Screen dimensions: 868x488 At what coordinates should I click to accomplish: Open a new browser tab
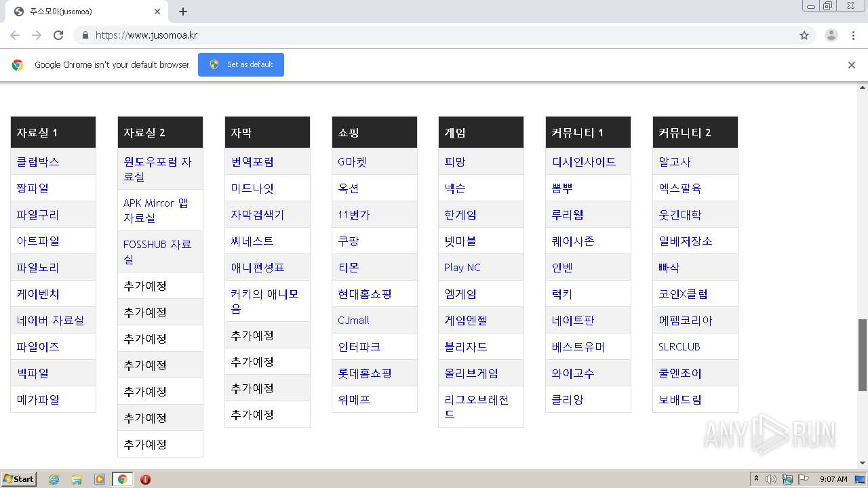[183, 12]
